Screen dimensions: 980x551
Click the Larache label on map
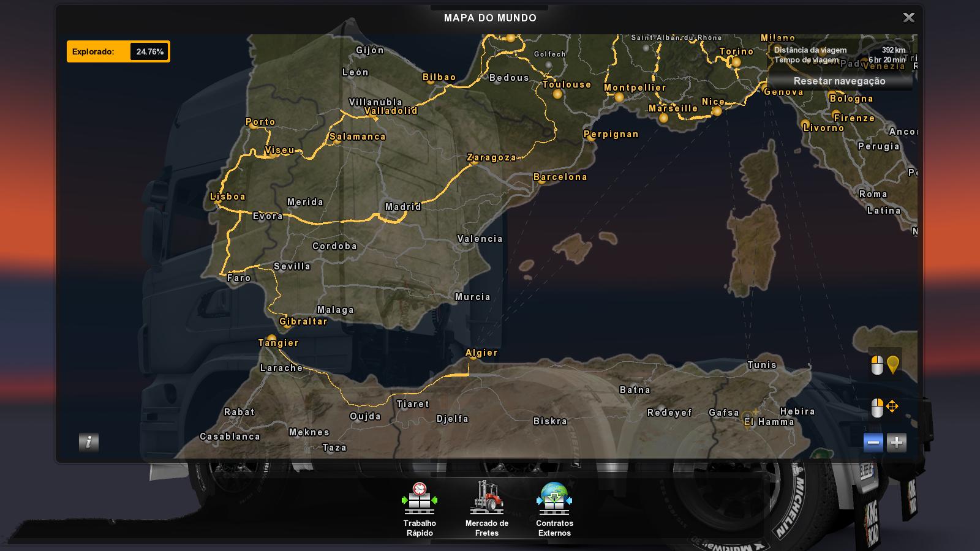pyautogui.click(x=282, y=368)
